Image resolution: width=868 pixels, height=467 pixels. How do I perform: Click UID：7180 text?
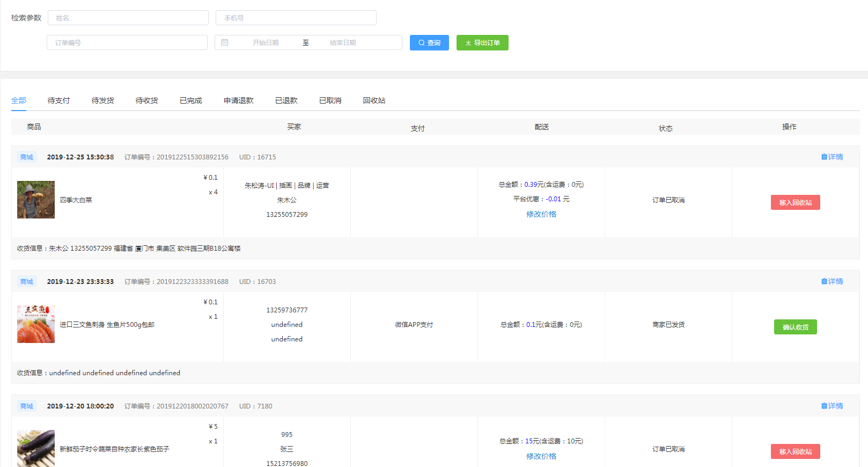pos(256,406)
